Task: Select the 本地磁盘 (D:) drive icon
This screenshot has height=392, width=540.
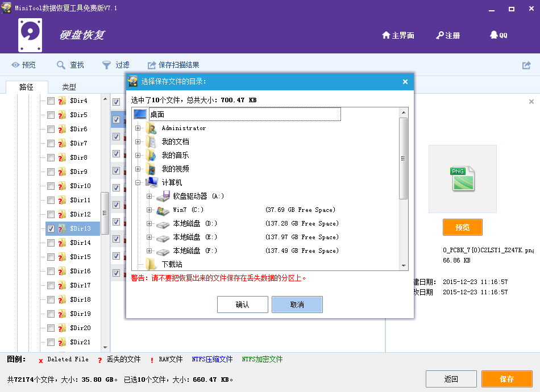Action: (163, 224)
